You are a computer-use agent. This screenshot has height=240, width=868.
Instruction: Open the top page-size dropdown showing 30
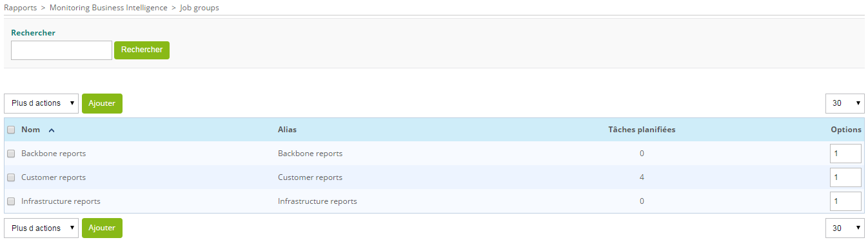coord(845,103)
